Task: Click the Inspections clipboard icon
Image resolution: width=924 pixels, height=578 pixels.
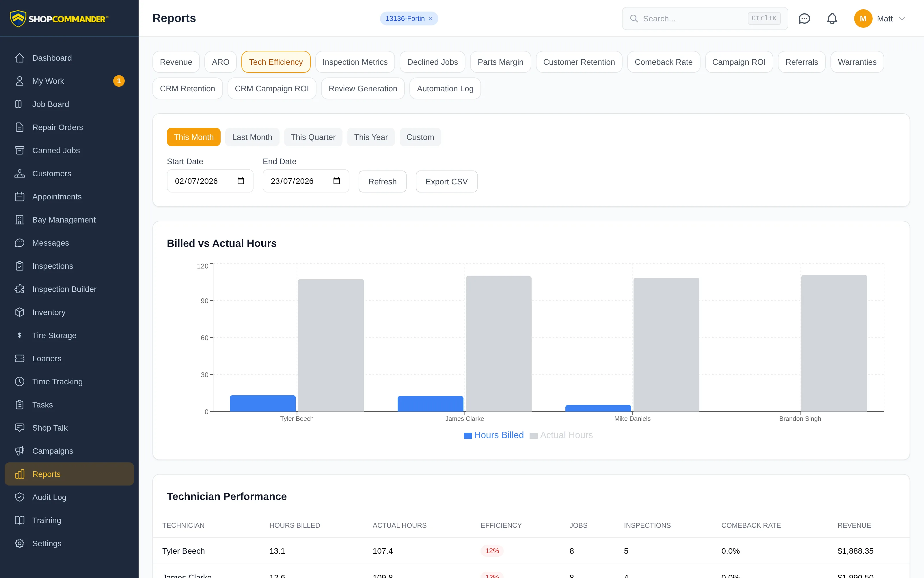Action: pos(19,266)
